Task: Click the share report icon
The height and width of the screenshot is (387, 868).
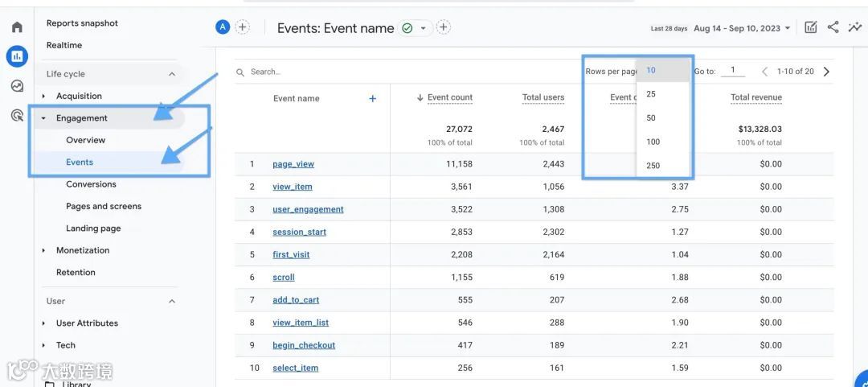Action: point(833,27)
